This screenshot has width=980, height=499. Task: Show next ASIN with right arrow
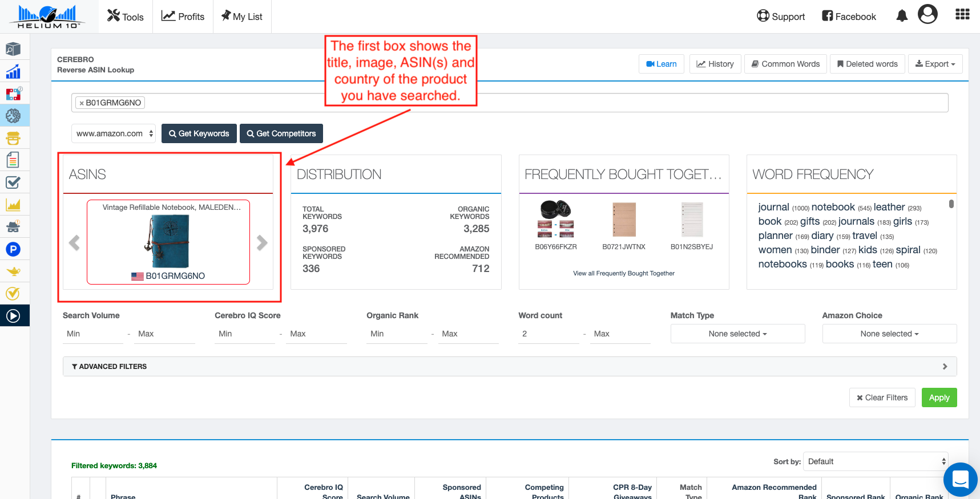tap(262, 243)
